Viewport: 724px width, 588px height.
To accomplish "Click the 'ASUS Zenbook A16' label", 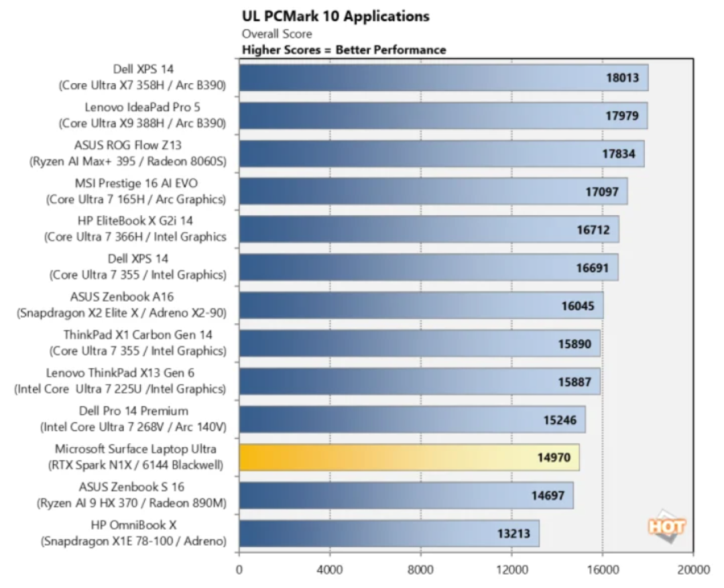I will tap(122, 296).
